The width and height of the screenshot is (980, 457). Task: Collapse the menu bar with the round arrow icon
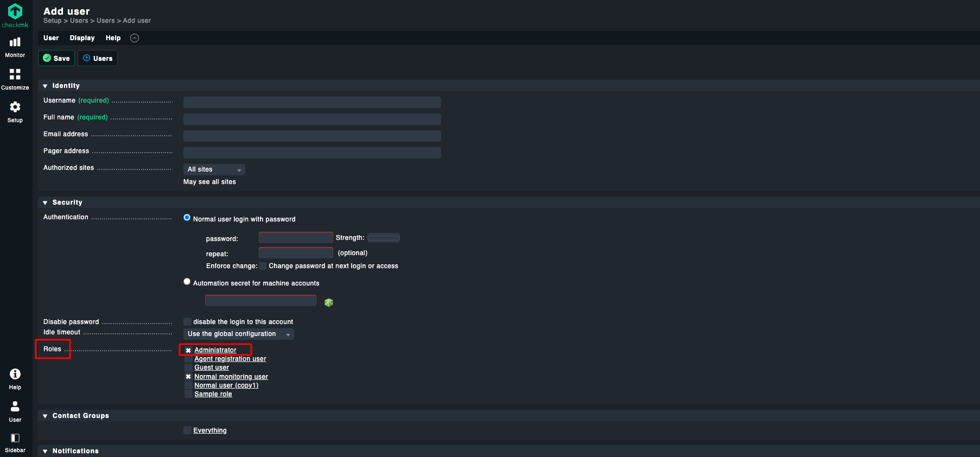[135, 38]
